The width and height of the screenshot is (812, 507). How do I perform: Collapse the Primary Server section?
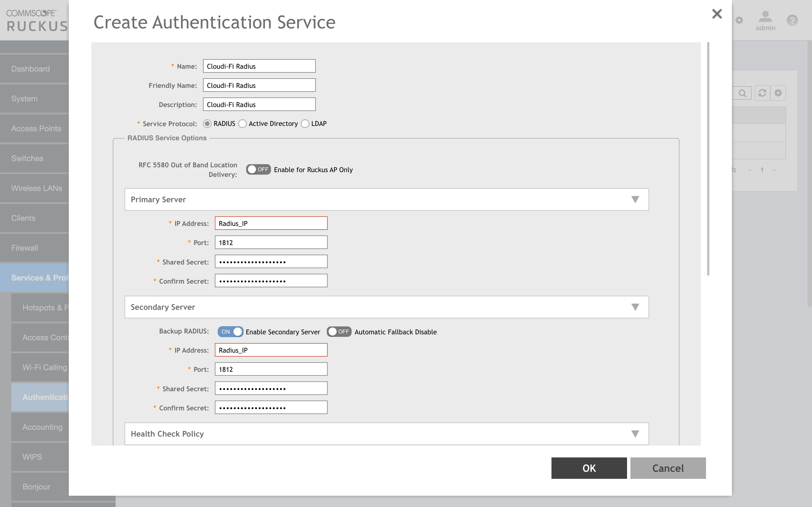click(635, 199)
